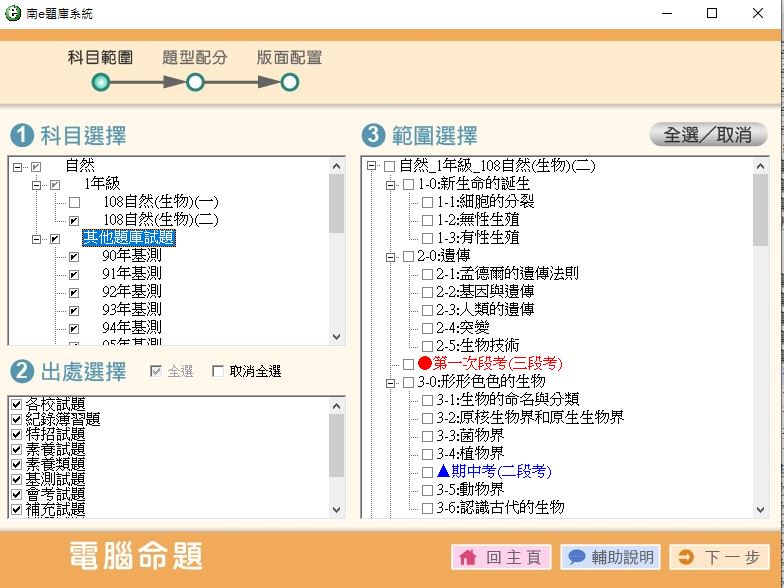Screen dimensions: 784x588
Task: Click the 版面配置 step circle
Action: [289, 82]
